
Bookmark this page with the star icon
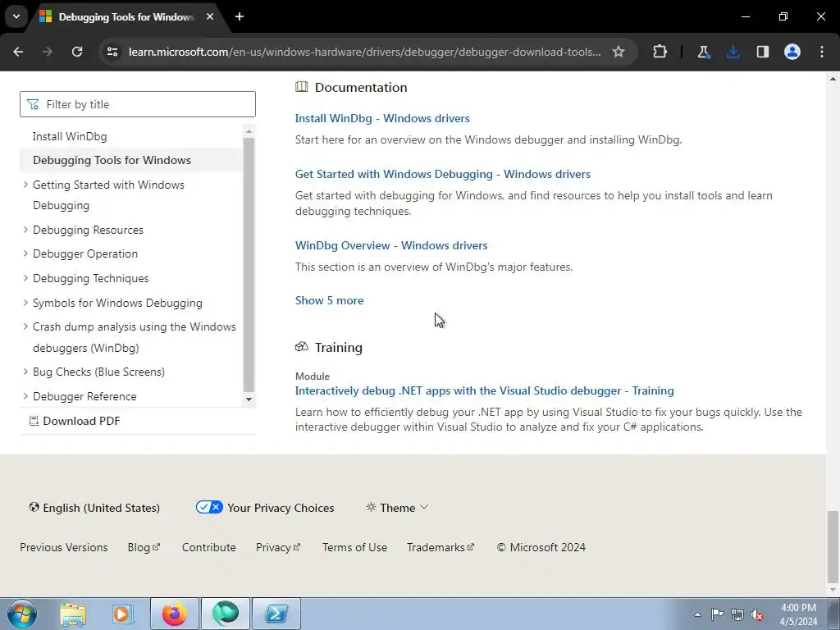tap(619, 52)
